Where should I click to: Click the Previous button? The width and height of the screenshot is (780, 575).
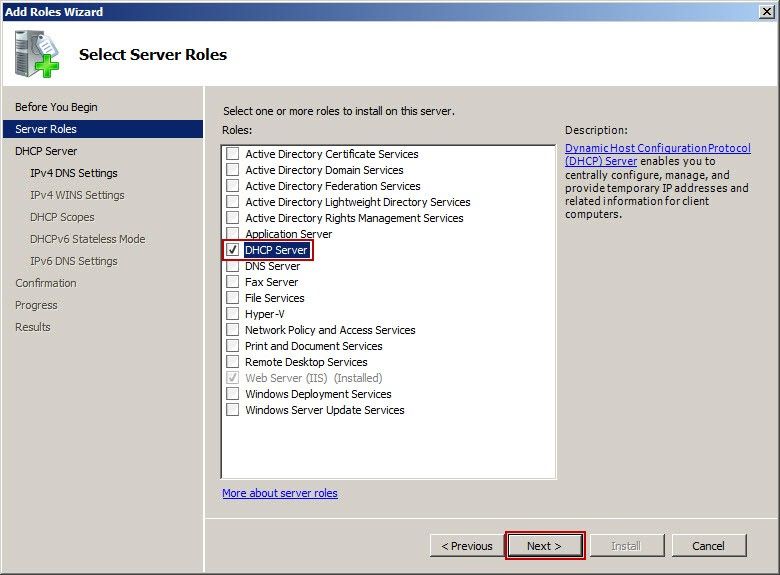[x=467, y=546]
